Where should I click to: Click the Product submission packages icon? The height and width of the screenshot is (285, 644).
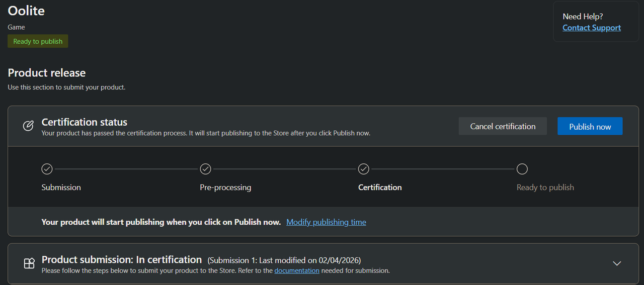(x=29, y=263)
